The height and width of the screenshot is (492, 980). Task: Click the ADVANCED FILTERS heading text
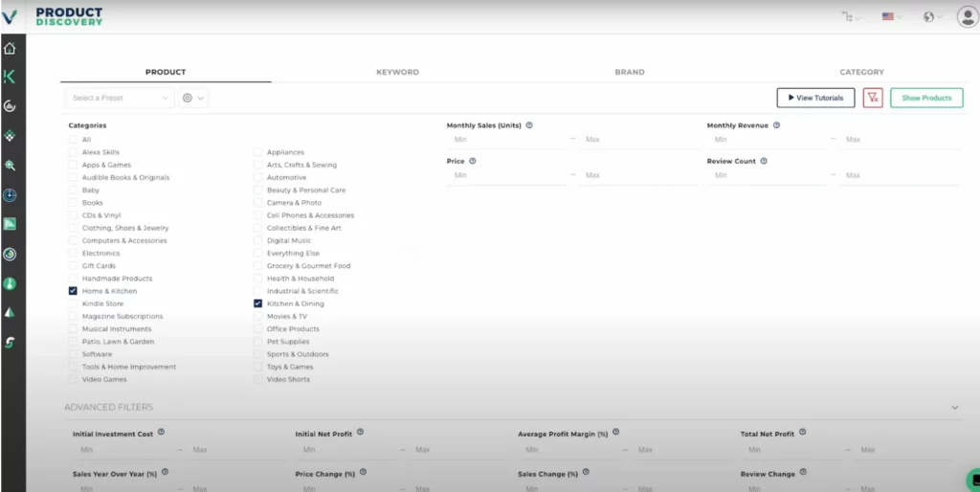coord(109,407)
